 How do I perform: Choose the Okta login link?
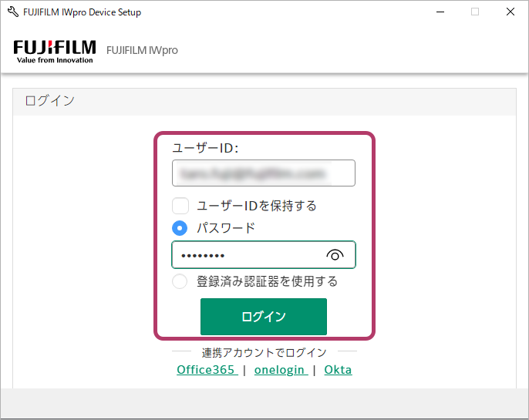pos(338,370)
